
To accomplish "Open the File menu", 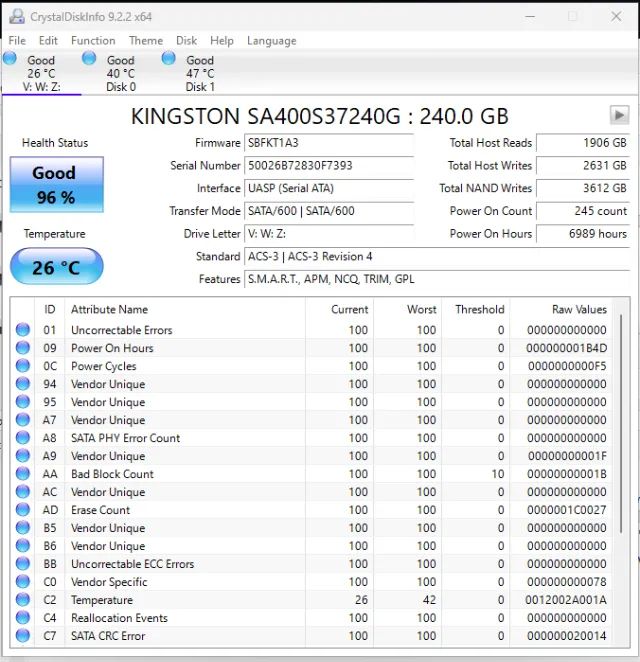I will (x=17, y=41).
